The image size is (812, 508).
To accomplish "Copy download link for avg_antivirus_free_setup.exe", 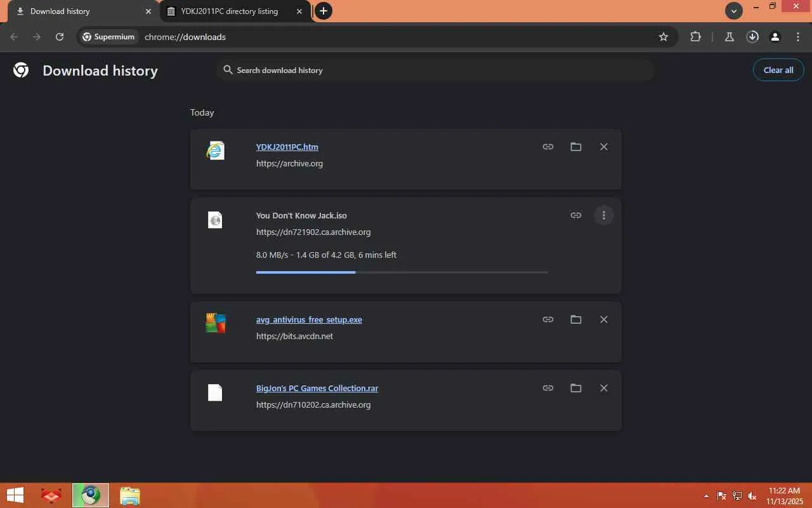I will [x=548, y=319].
